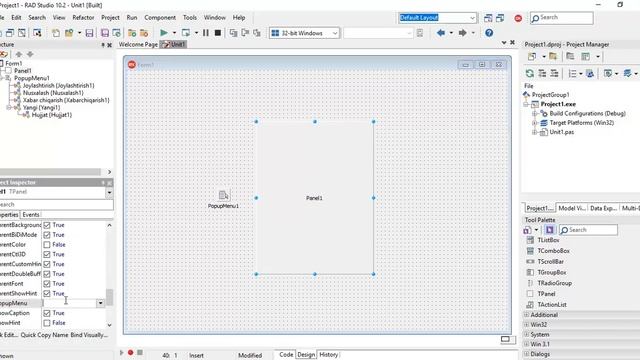Click the Run Without Debugging icon
640x360 pixels.
pos(186,33)
